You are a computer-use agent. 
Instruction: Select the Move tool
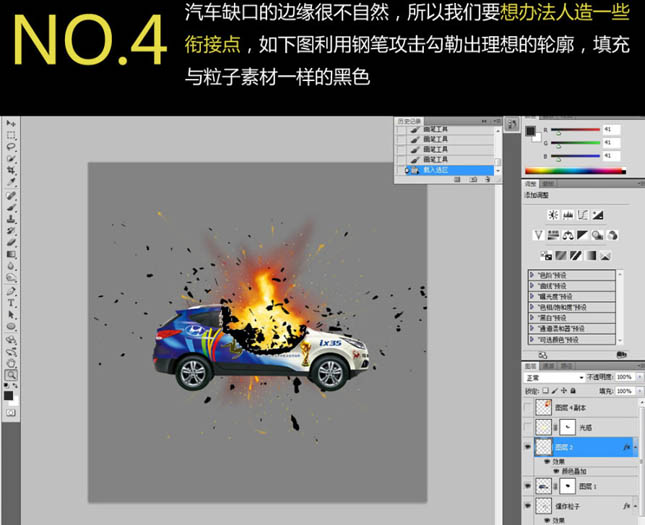point(11,123)
